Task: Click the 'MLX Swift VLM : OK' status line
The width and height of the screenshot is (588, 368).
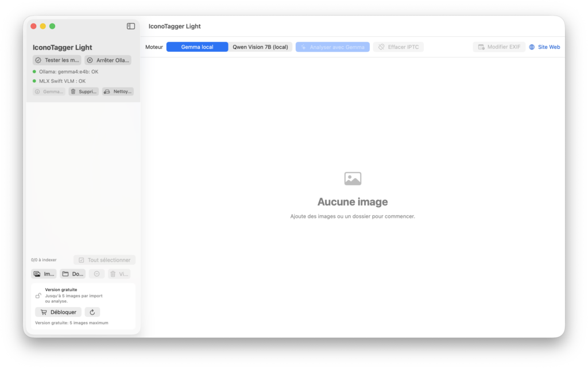Action: point(59,81)
